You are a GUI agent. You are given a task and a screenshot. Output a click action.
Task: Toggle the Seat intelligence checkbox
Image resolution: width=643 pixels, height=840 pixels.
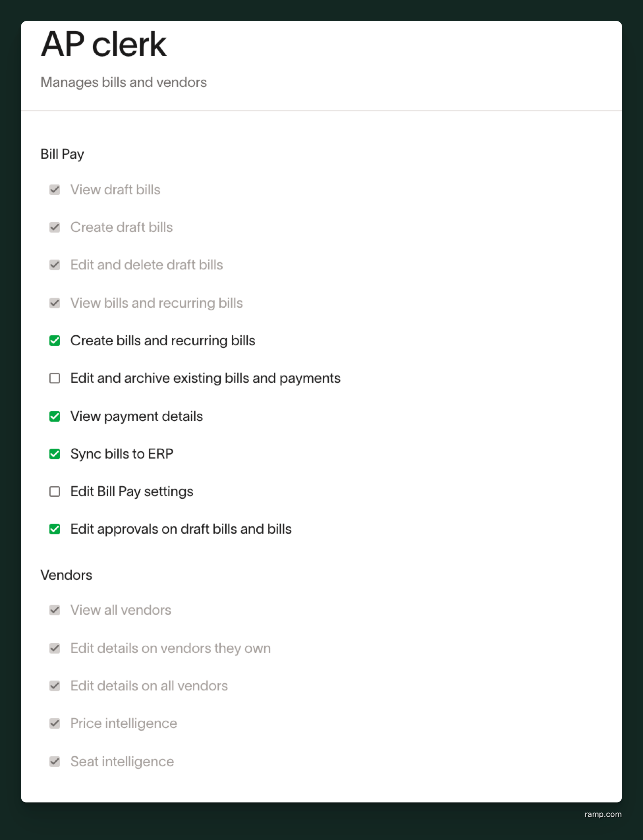(x=55, y=762)
